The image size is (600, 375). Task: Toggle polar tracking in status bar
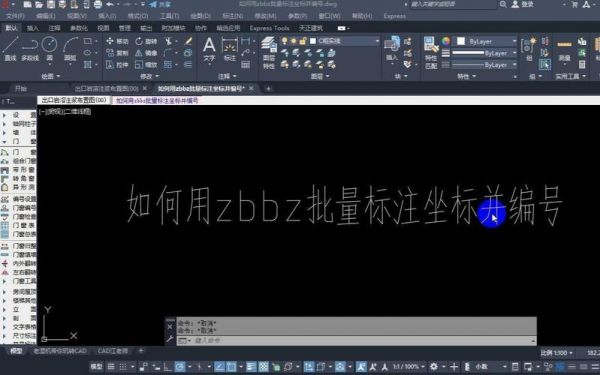pyautogui.click(x=180, y=367)
